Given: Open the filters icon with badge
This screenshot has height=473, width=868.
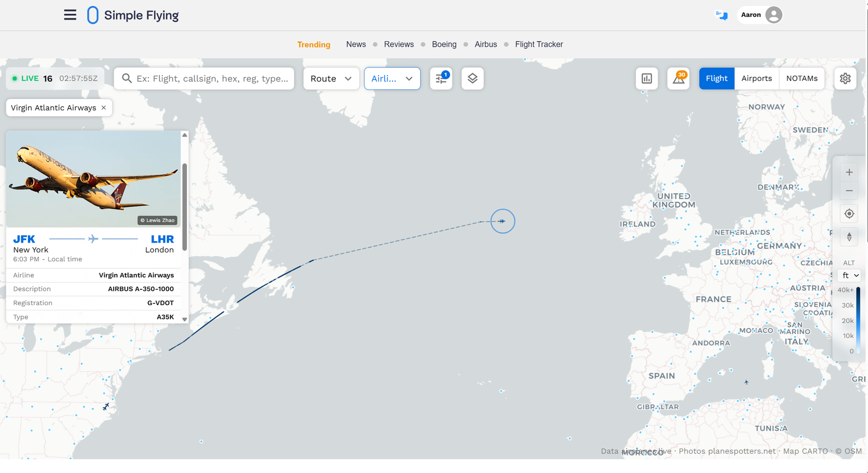Looking at the screenshot, I should pos(441,78).
